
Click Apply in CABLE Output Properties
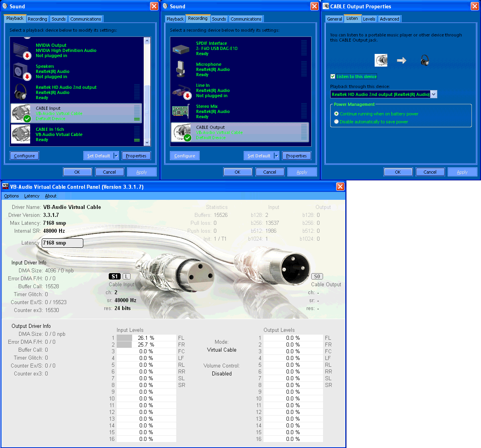tap(462, 172)
